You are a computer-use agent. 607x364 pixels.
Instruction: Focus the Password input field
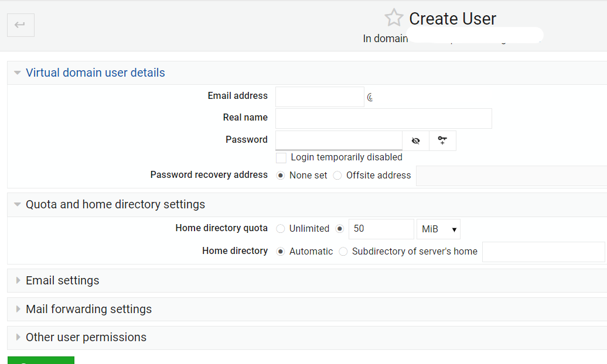click(x=339, y=140)
